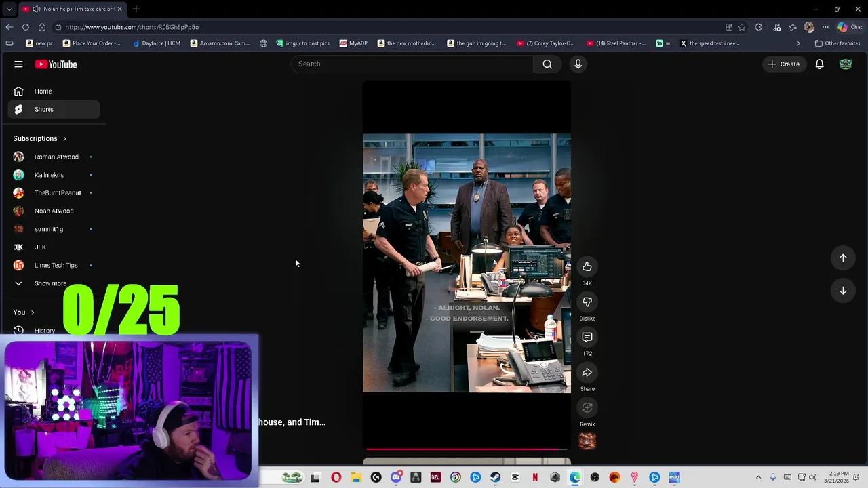Show hidden system tray icons
The height and width of the screenshot is (488, 868).
758,477
